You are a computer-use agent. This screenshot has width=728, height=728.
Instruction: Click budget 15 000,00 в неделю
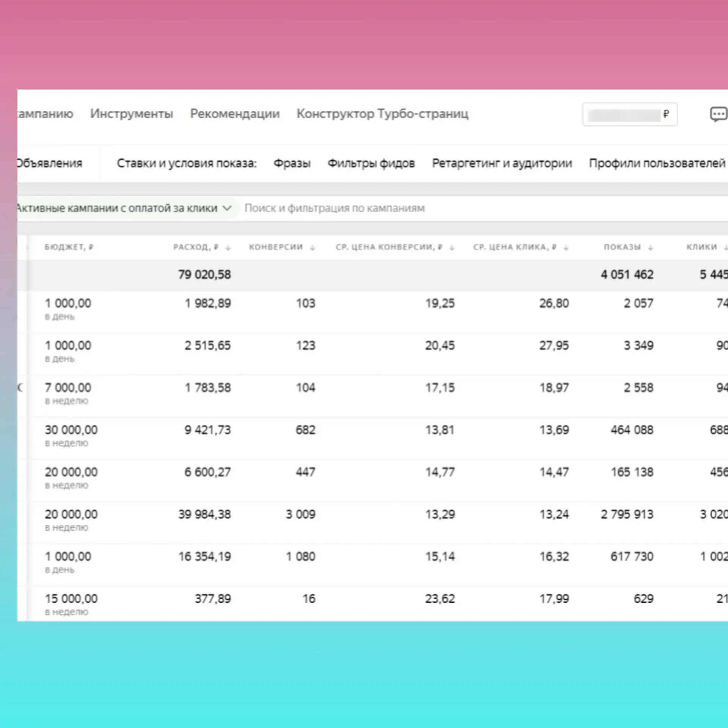point(71,604)
